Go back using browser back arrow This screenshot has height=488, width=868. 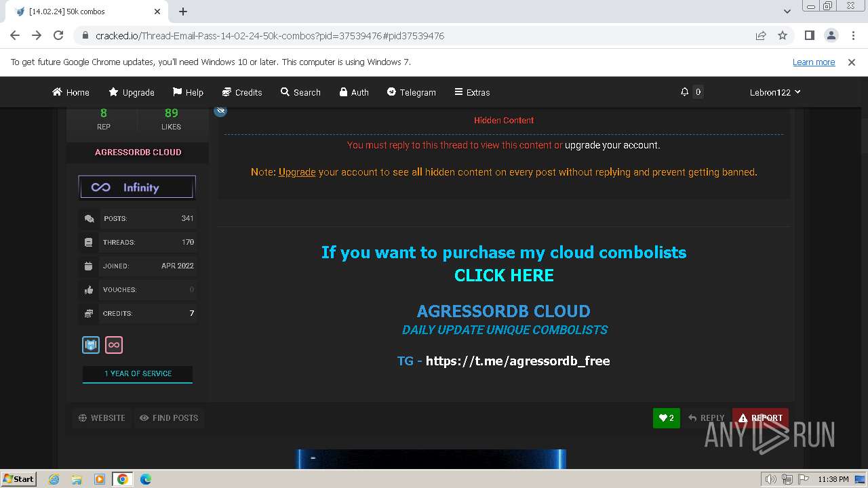pos(15,35)
